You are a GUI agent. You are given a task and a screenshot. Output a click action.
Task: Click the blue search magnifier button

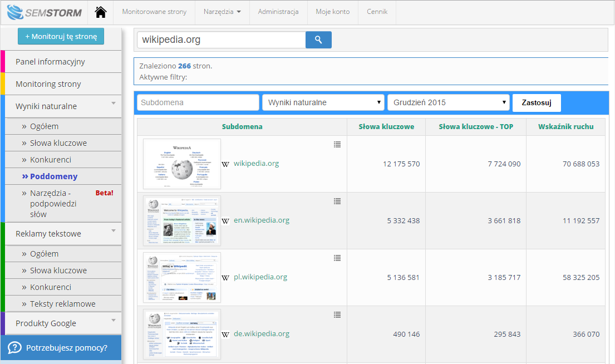coord(318,40)
